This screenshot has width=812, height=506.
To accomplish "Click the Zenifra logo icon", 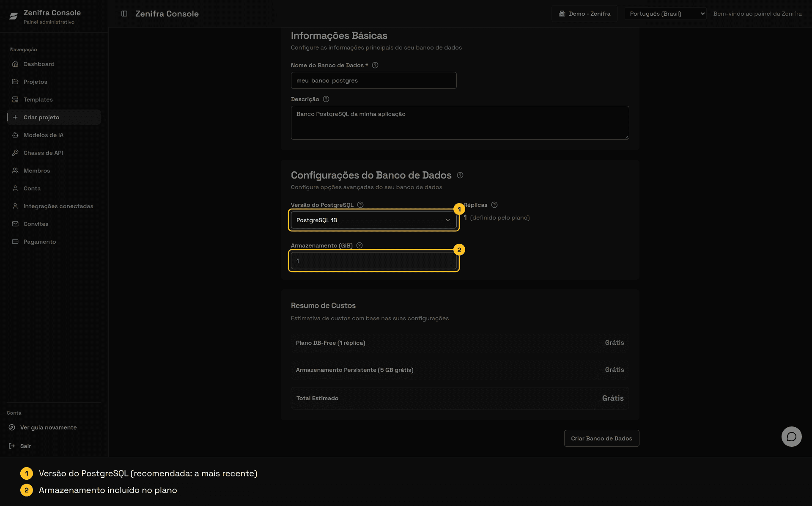I will [14, 16].
